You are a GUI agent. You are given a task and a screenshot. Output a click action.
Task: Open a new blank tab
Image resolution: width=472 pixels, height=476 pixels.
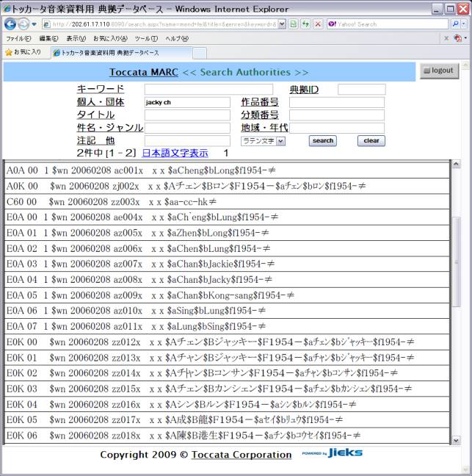point(200,53)
